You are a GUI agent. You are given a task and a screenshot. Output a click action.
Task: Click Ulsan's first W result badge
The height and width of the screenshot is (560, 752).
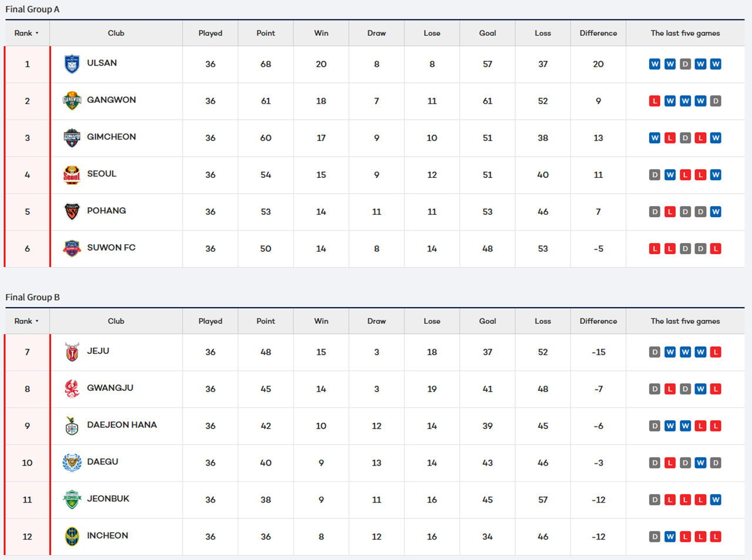(654, 65)
